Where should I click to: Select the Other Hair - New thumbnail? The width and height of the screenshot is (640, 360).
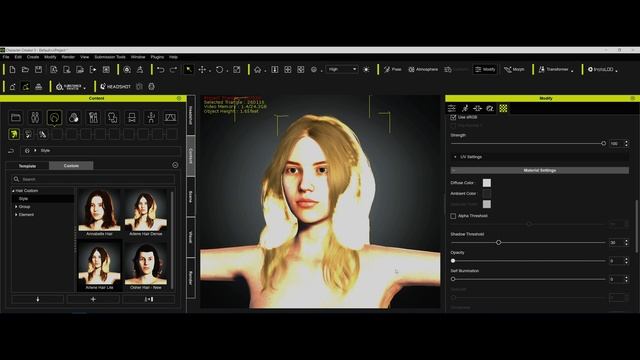(146, 265)
